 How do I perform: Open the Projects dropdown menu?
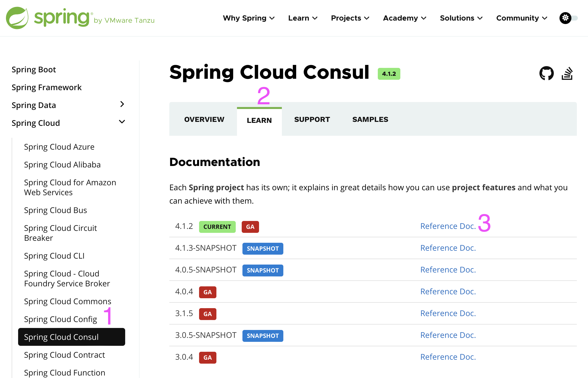point(350,18)
